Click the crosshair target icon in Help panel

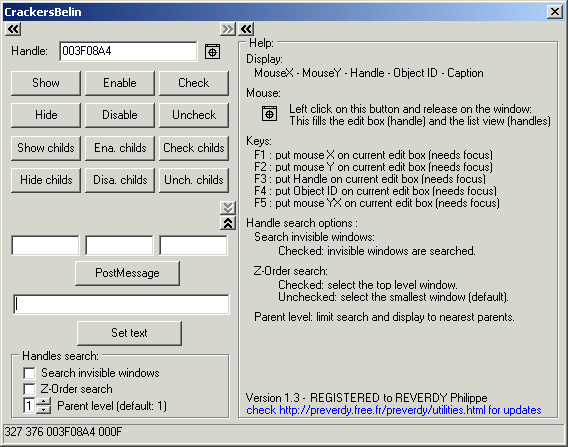click(x=270, y=114)
